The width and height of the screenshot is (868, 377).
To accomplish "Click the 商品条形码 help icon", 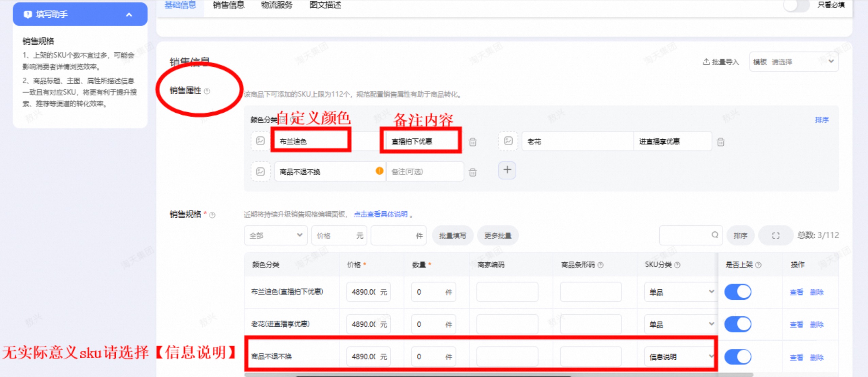I will tap(600, 265).
